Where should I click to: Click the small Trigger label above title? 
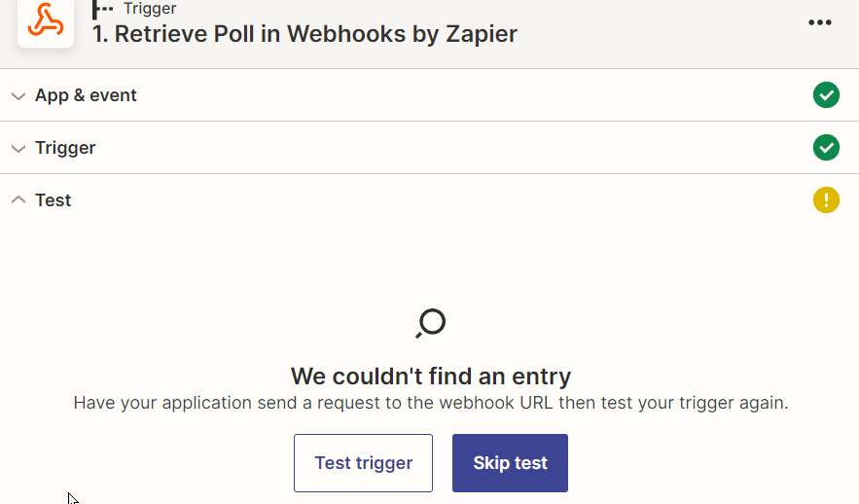[150, 8]
